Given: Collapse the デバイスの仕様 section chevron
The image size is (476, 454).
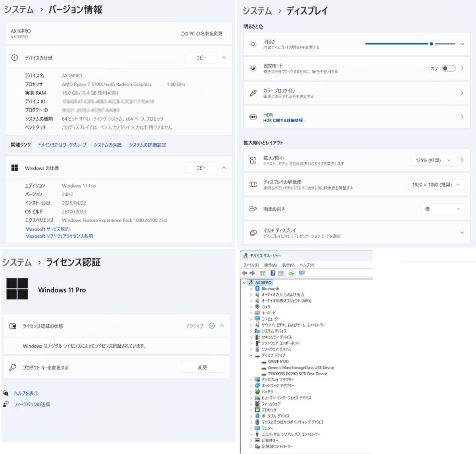Looking at the screenshot, I should coord(224,58).
